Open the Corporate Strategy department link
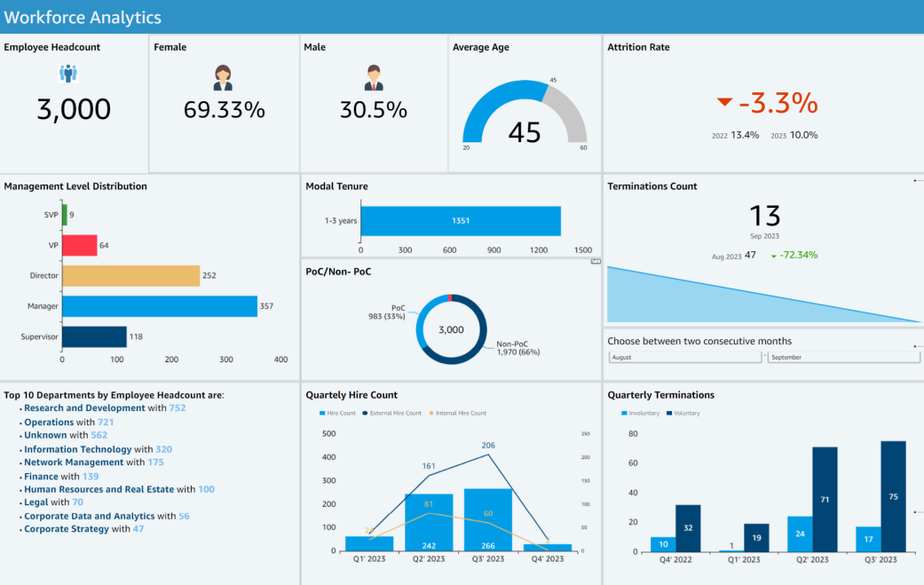 [67, 528]
